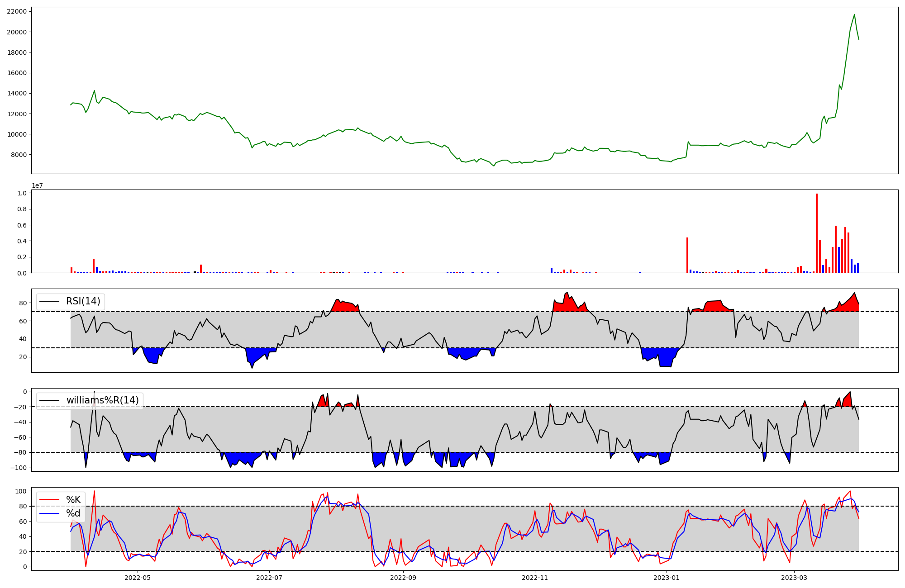Viewport: 905px width, 588px height.
Task: Click the 2022-09 x-axis date label
Action: (403, 578)
